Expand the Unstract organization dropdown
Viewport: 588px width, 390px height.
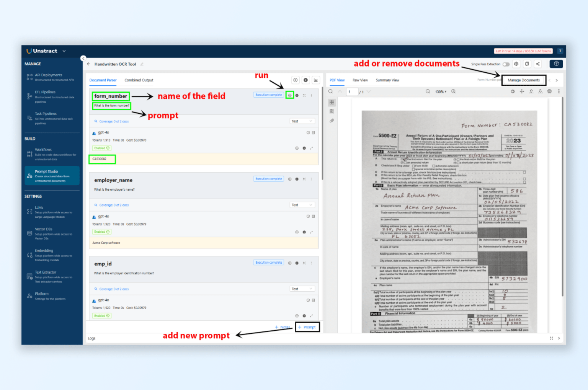(x=64, y=51)
